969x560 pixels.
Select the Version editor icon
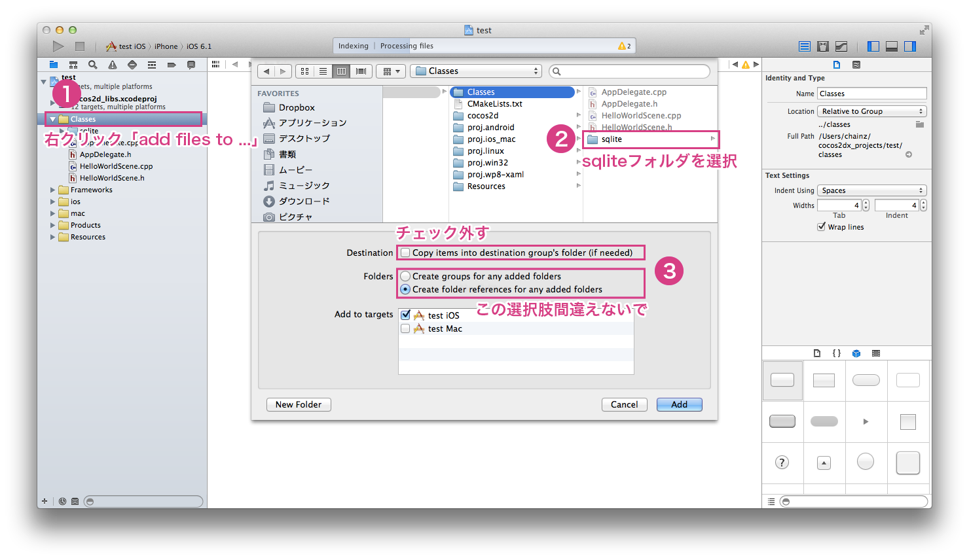(841, 46)
